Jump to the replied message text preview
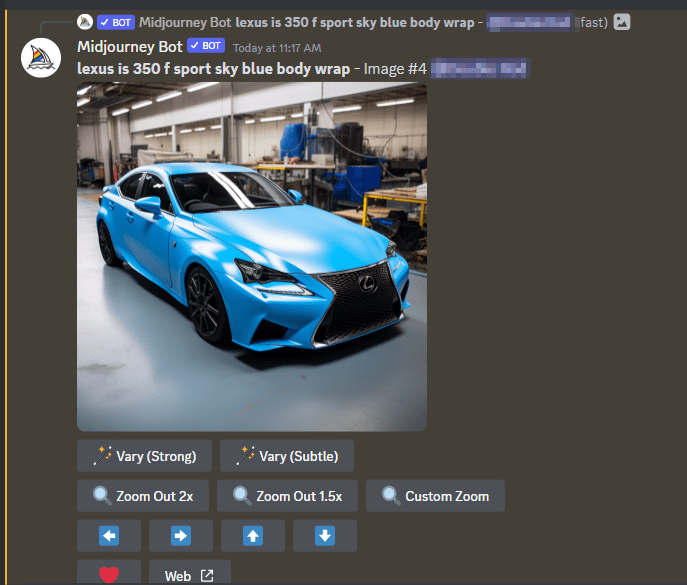 pyautogui.click(x=354, y=22)
